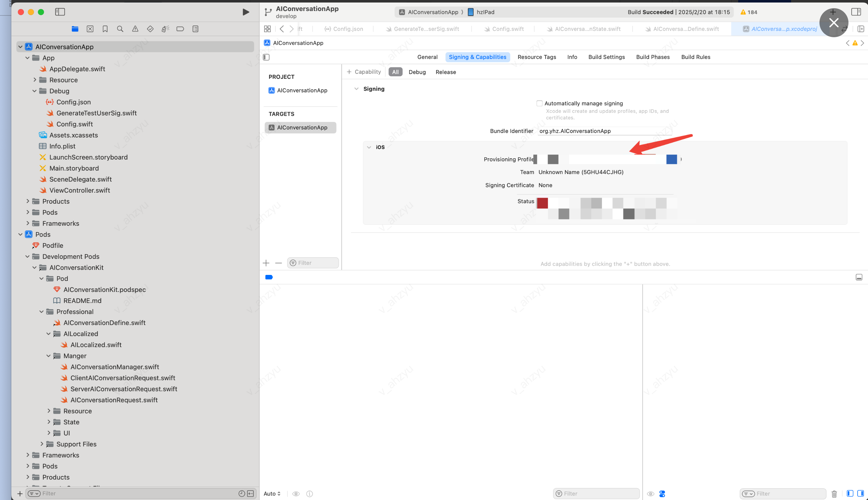Image resolution: width=868 pixels, height=500 pixels.
Task: Toggle the navigator sidebar icon
Action: pos(60,12)
